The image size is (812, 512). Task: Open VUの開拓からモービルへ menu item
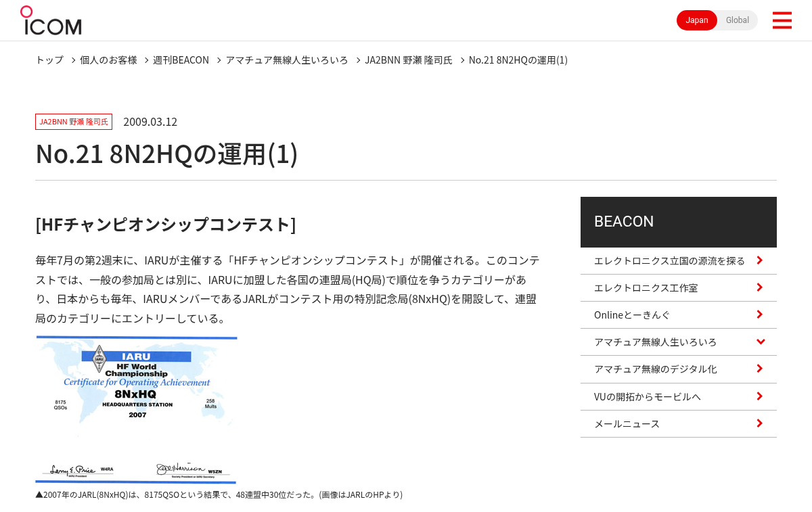679,396
